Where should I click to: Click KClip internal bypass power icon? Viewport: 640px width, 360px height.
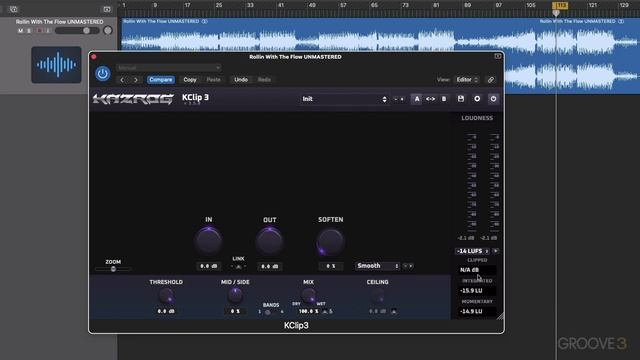pos(493,99)
